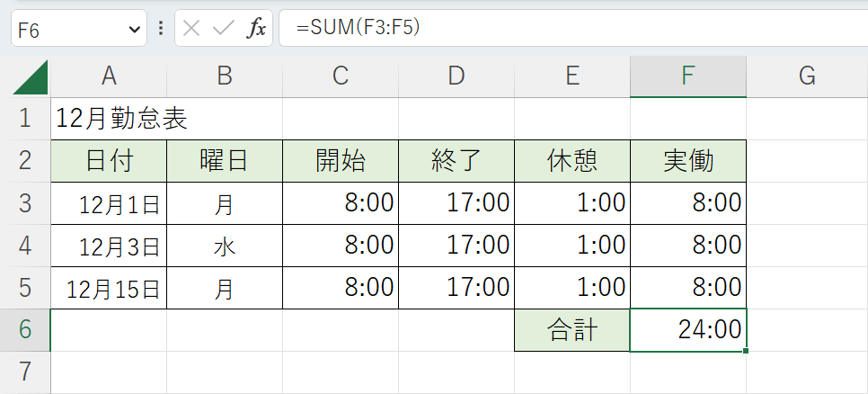Viewport: 868px width, 394px height.
Task: Select the 実働 header cell
Action: [688, 161]
